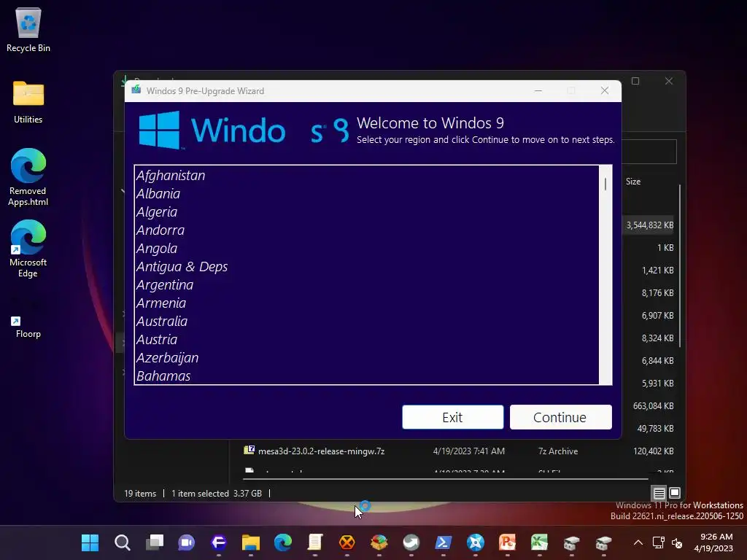The width and height of the screenshot is (747, 560).
Task: Open the Chat taskbar icon
Action: coord(186,542)
